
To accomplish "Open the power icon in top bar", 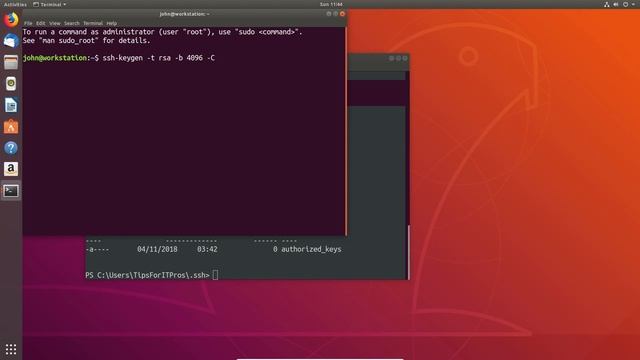I will coord(625,4).
